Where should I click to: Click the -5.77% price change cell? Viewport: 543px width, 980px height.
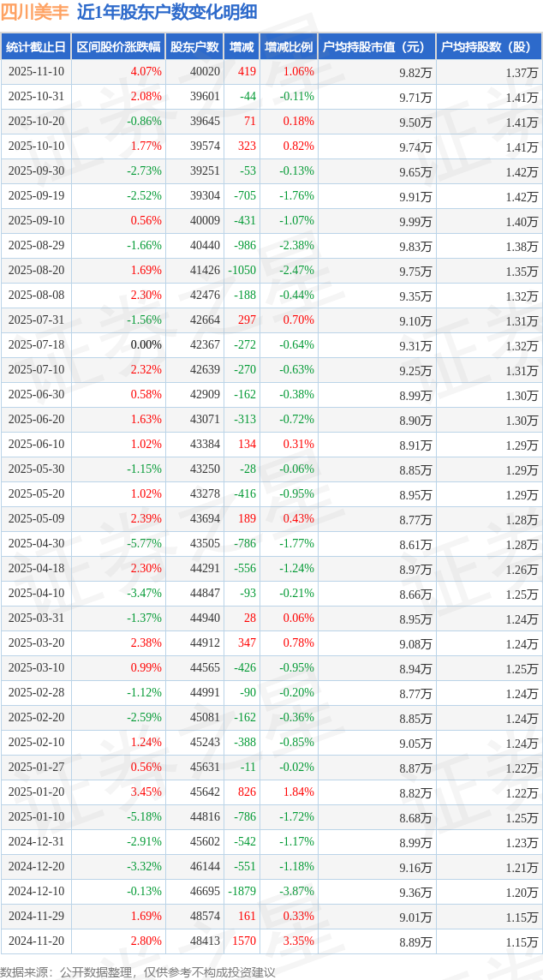pos(144,544)
